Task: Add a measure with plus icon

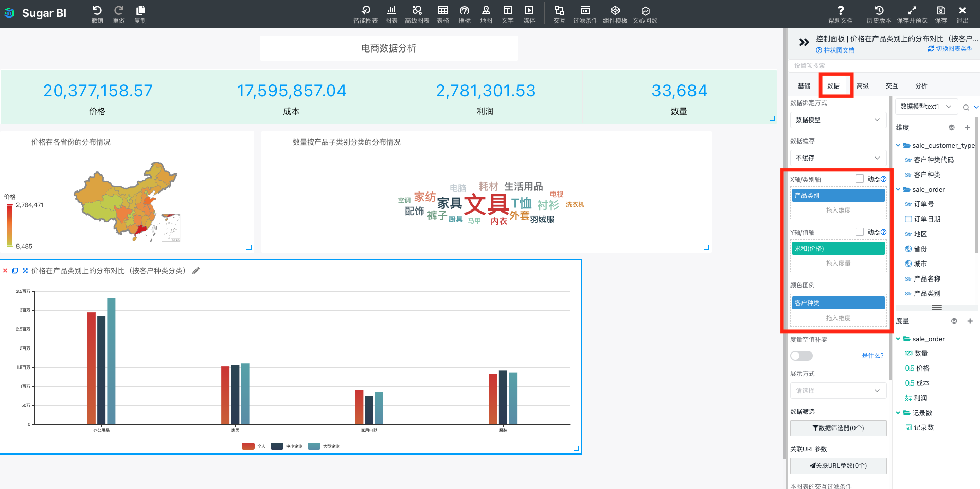Action: [x=970, y=321]
